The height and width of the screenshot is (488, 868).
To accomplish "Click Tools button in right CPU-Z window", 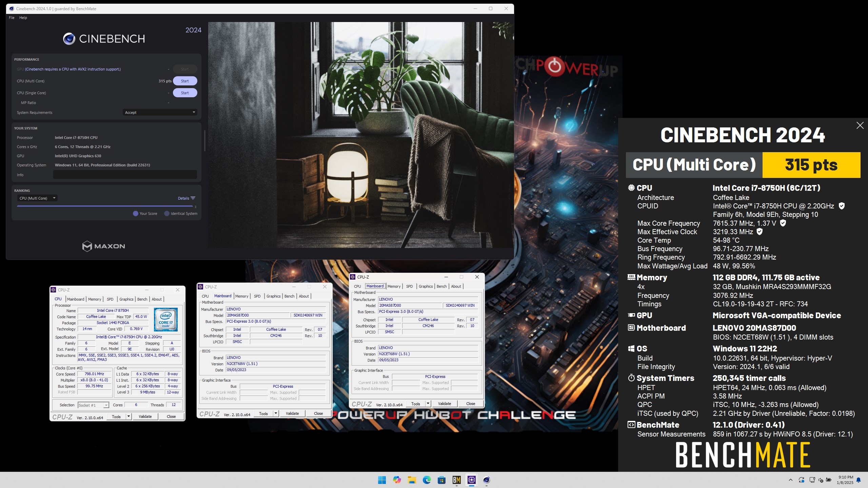I will tap(416, 404).
